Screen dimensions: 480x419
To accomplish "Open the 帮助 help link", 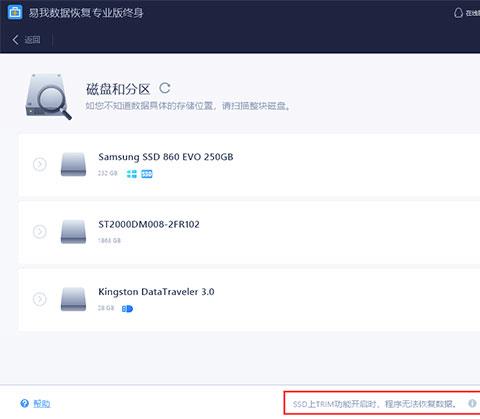I will tap(42, 404).
